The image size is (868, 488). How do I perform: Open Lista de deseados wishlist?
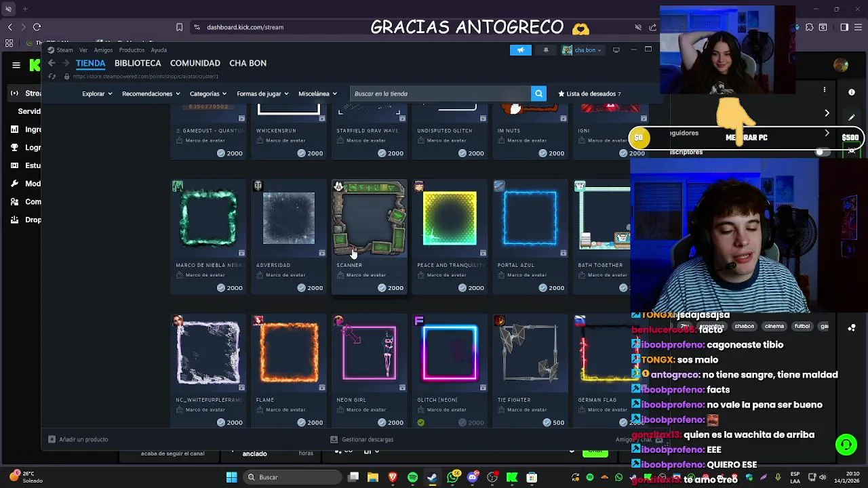pos(589,94)
